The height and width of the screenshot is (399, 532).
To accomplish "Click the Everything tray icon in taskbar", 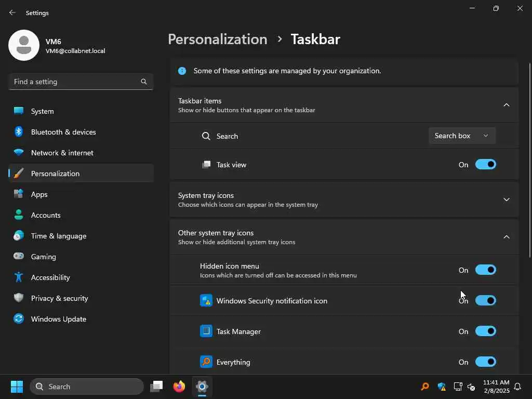I will (425, 387).
